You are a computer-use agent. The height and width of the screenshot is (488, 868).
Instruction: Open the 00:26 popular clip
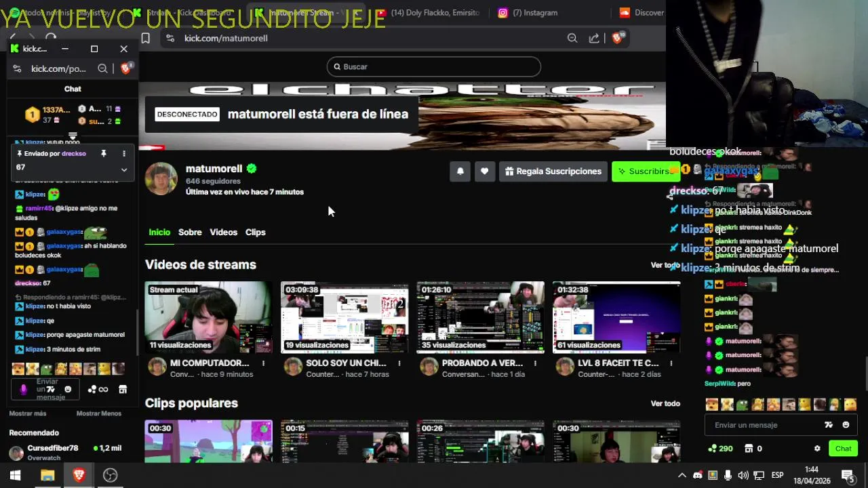click(480, 441)
